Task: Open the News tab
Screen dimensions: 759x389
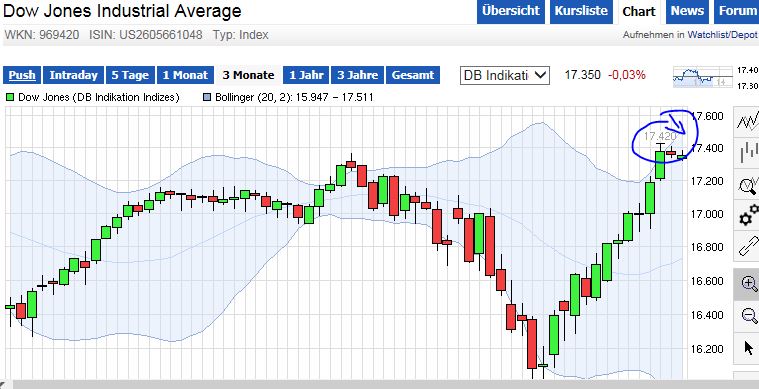Action: (687, 11)
